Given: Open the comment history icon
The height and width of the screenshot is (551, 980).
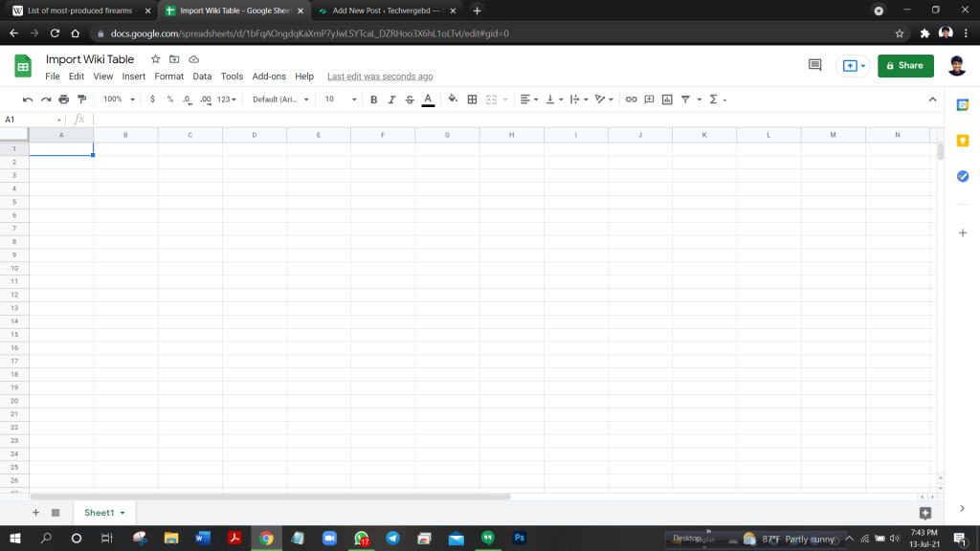Looking at the screenshot, I should 815,65.
